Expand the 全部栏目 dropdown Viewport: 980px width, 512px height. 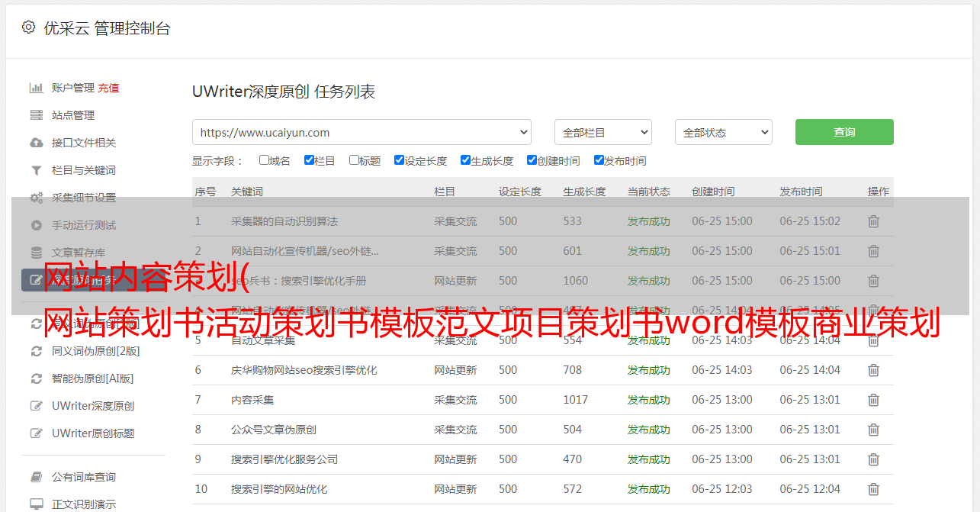click(x=602, y=132)
